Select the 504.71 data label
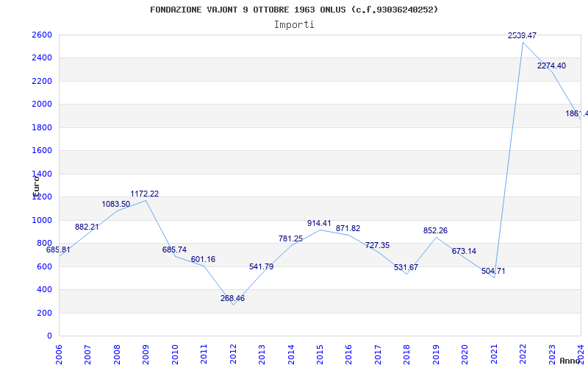The width and height of the screenshot is (588, 368). tap(493, 271)
